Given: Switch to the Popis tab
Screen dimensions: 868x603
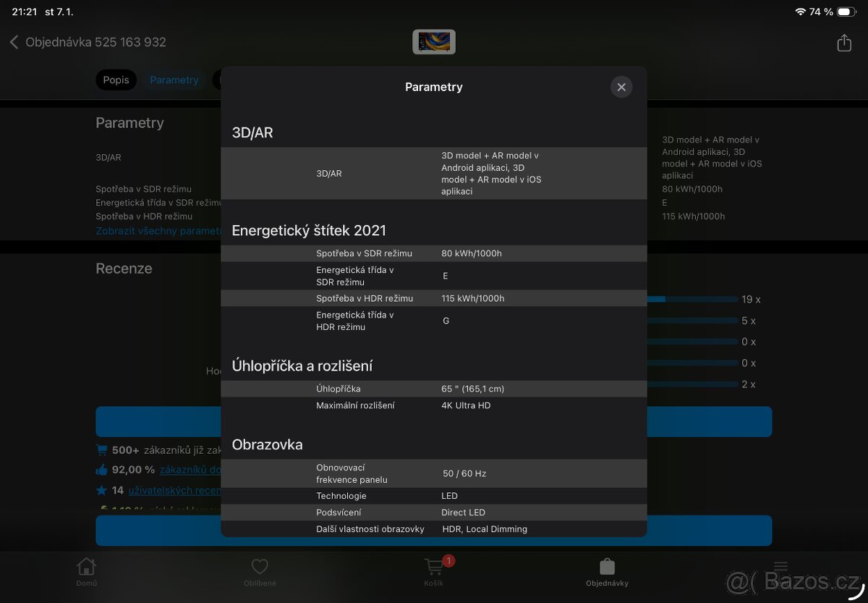Looking at the screenshot, I should coord(116,80).
